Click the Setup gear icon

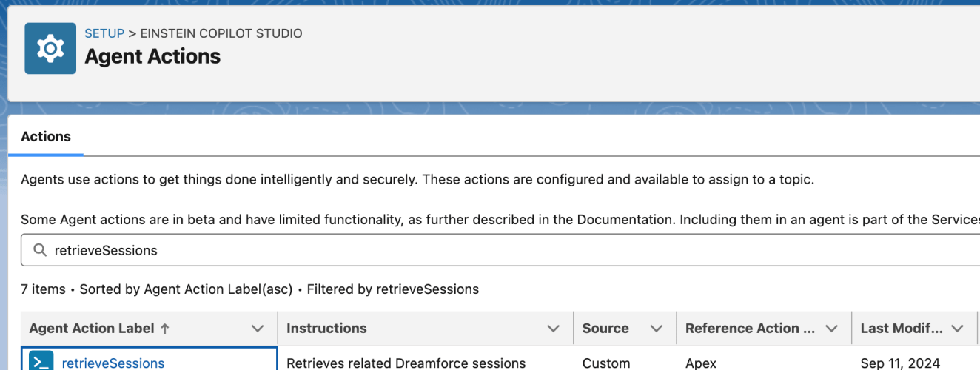click(x=50, y=49)
